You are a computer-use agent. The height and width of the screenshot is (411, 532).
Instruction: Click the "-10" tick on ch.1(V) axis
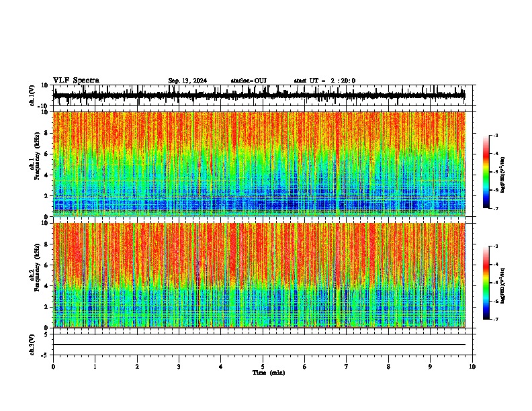click(x=44, y=106)
